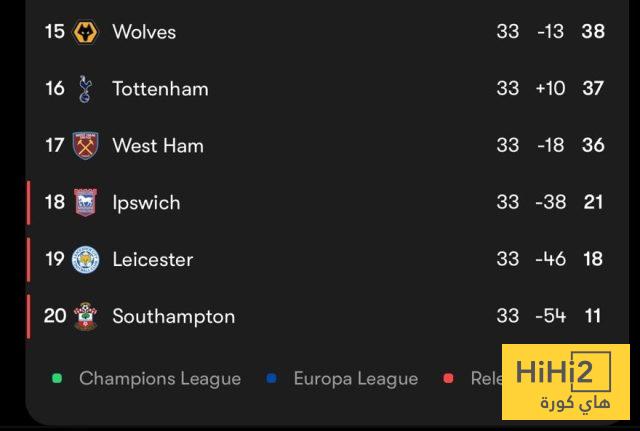Click the green Champions League dot

click(x=57, y=379)
